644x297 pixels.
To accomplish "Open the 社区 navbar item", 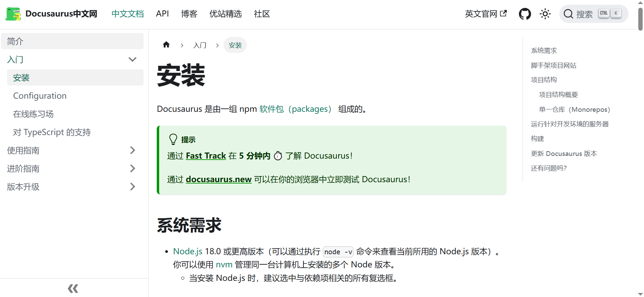I will click(x=262, y=14).
